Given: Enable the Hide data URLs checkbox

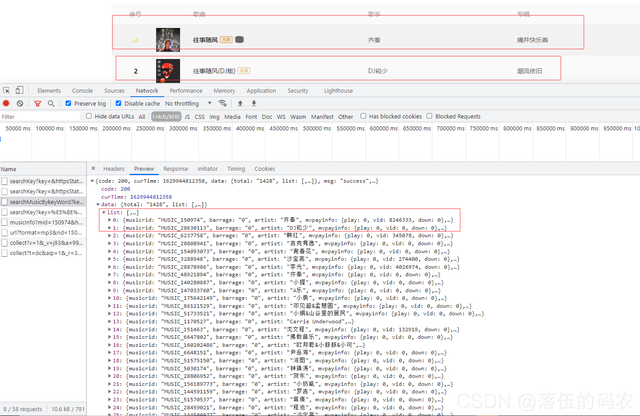Looking at the screenshot, I should pos(88,116).
